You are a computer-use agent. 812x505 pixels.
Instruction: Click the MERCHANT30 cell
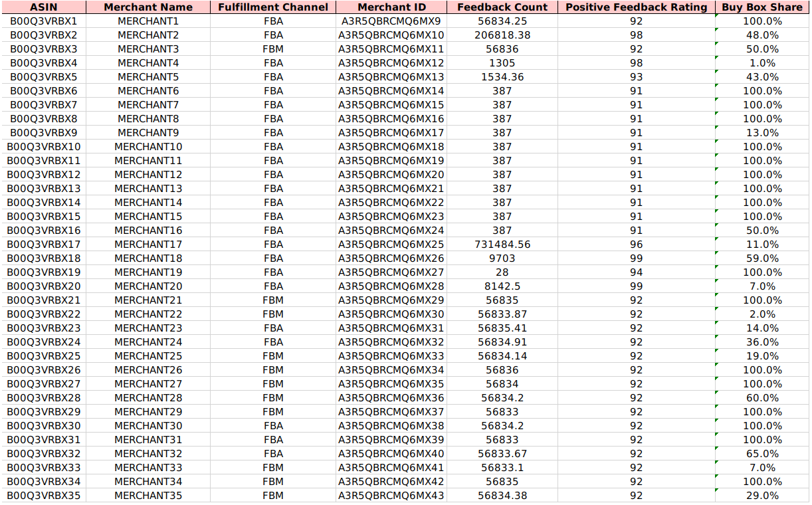click(149, 426)
